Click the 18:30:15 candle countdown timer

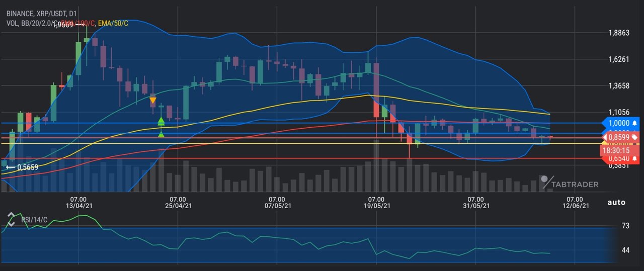[x=619, y=150]
